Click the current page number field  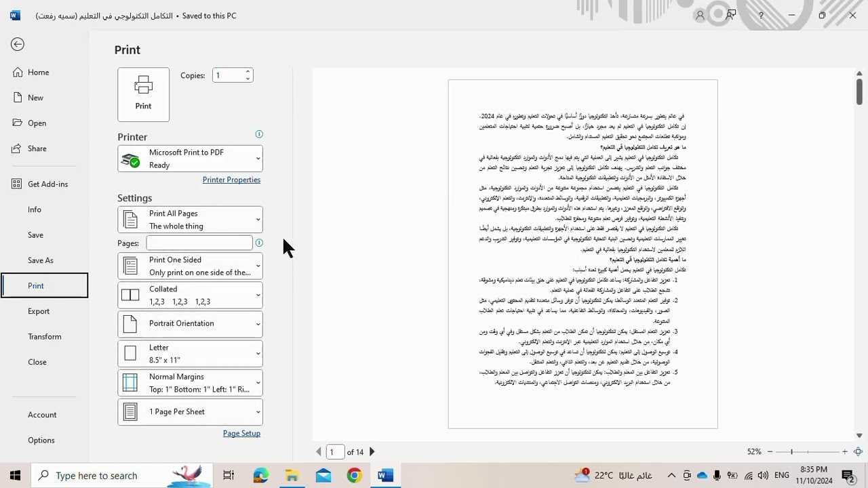pyautogui.click(x=335, y=451)
